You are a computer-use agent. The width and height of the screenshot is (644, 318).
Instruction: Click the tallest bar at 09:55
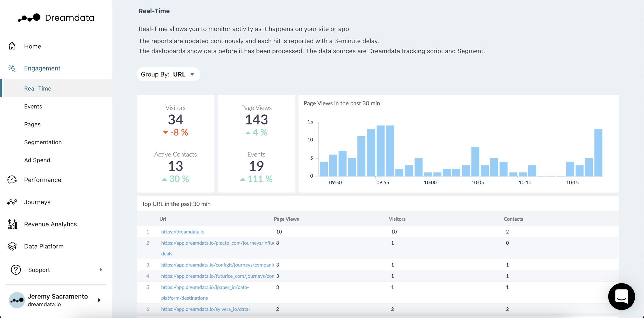[x=380, y=151]
